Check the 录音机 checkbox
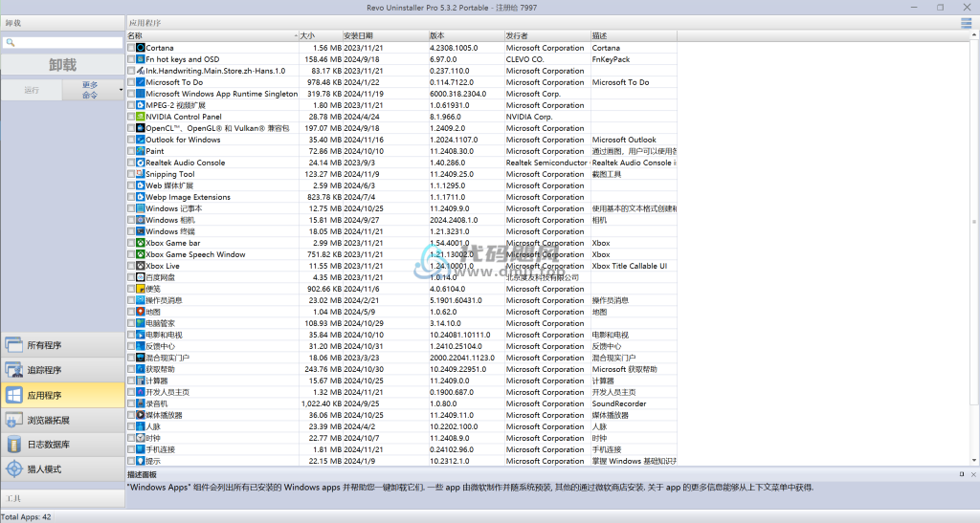 pyautogui.click(x=131, y=403)
